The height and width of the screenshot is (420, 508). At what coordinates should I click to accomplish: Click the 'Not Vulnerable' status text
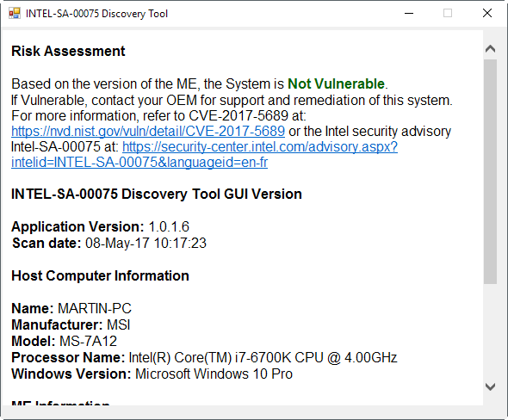pos(336,83)
